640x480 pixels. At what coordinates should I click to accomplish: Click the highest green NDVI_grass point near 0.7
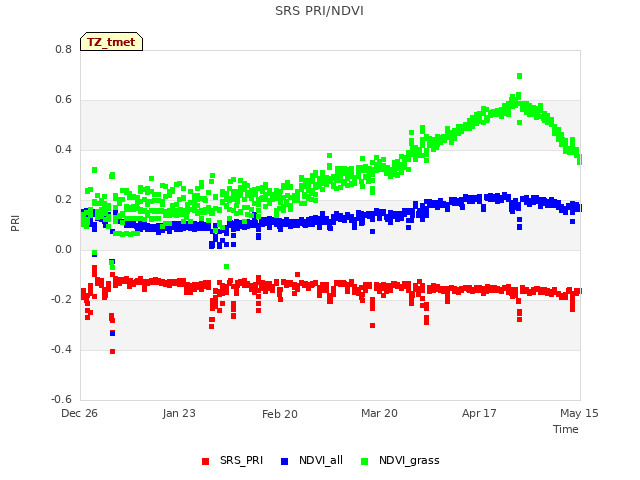coord(520,76)
